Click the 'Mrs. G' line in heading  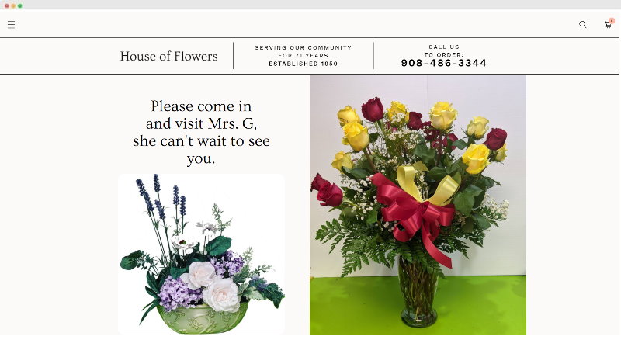(201, 123)
